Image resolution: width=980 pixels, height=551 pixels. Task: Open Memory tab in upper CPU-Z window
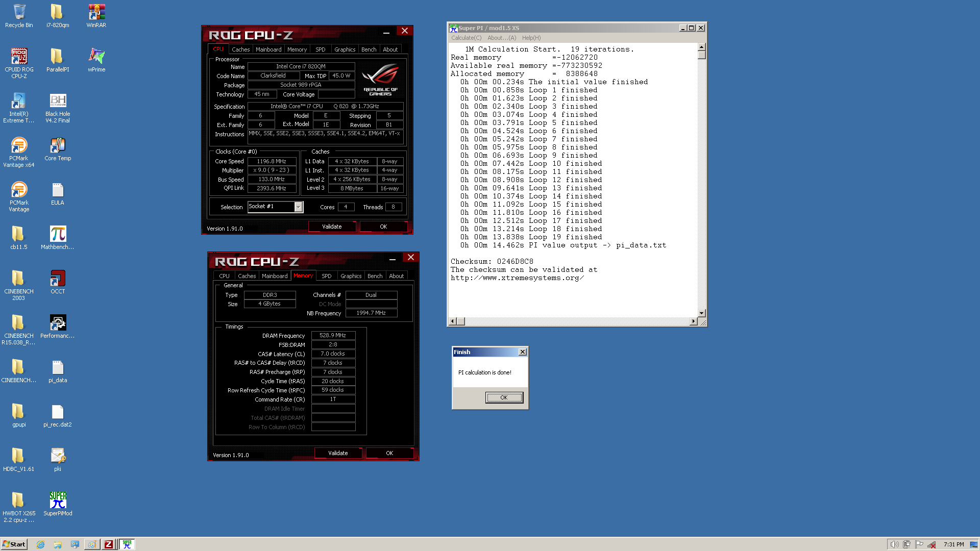tap(297, 49)
